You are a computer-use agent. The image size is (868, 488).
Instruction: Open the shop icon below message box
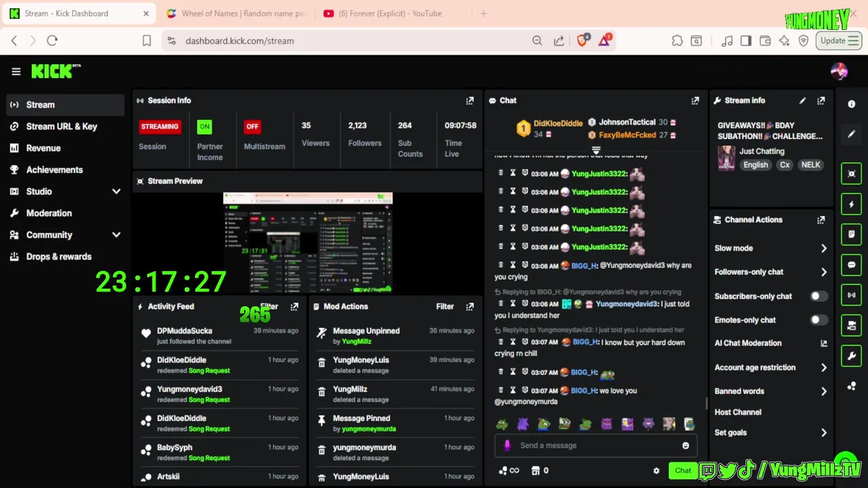[535, 470]
